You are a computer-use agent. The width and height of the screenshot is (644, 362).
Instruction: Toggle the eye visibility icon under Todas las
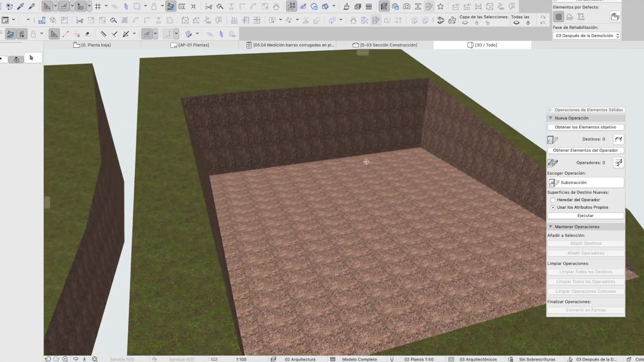tap(517, 23)
